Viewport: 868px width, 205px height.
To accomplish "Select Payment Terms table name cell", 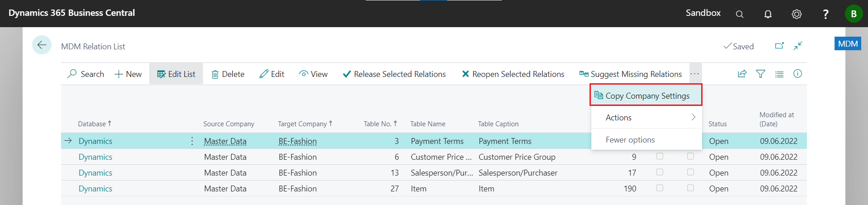I will (437, 141).
